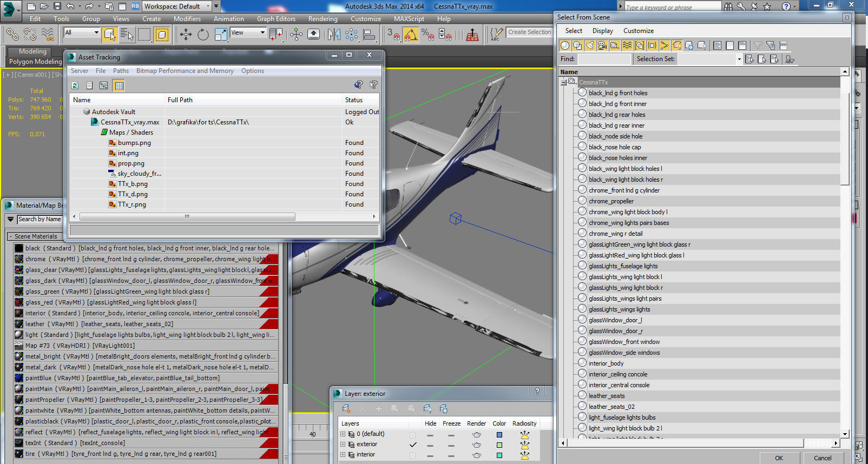Click the Align tool icon
The width and height of the screenshot is (868, 464).
(x=370, y=35)
